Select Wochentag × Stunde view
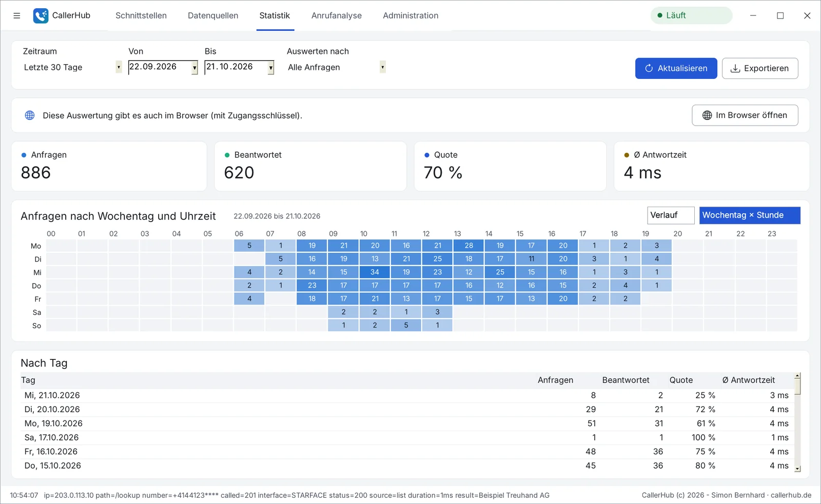Screen dimensions: 821x504 click(x=750, y=215)
